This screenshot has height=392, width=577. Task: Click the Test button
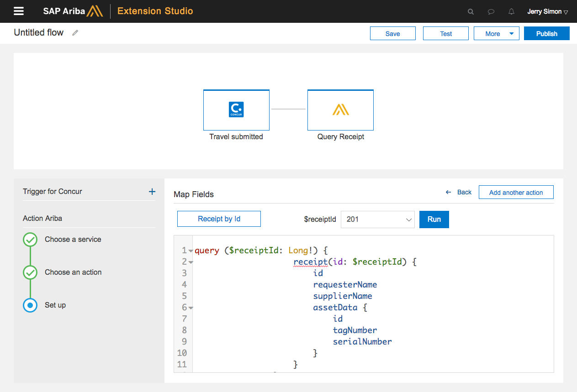(x=446, y=33)
